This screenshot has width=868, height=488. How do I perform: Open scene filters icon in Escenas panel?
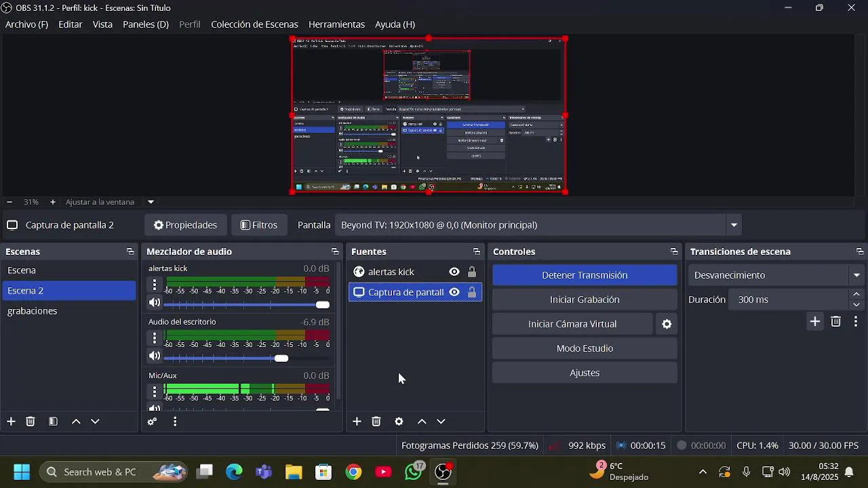pyautogui.click(x=53, y=422)
